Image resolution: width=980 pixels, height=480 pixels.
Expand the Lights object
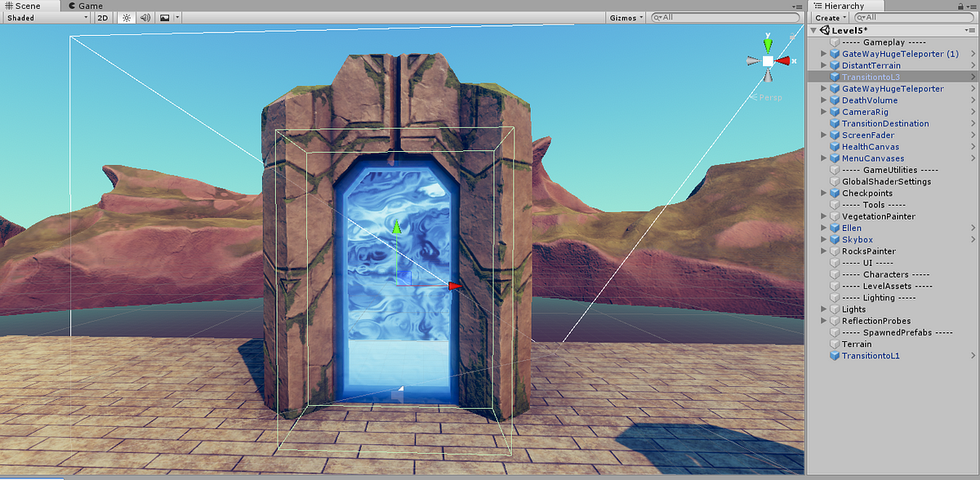coord(823,309)
